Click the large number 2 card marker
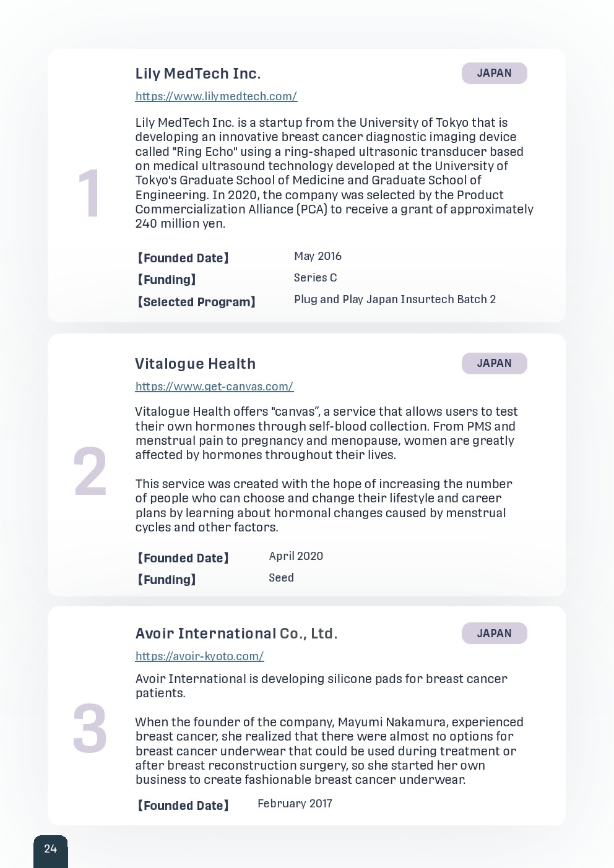This screenshot has height=868, width=614. coord(90,472)
